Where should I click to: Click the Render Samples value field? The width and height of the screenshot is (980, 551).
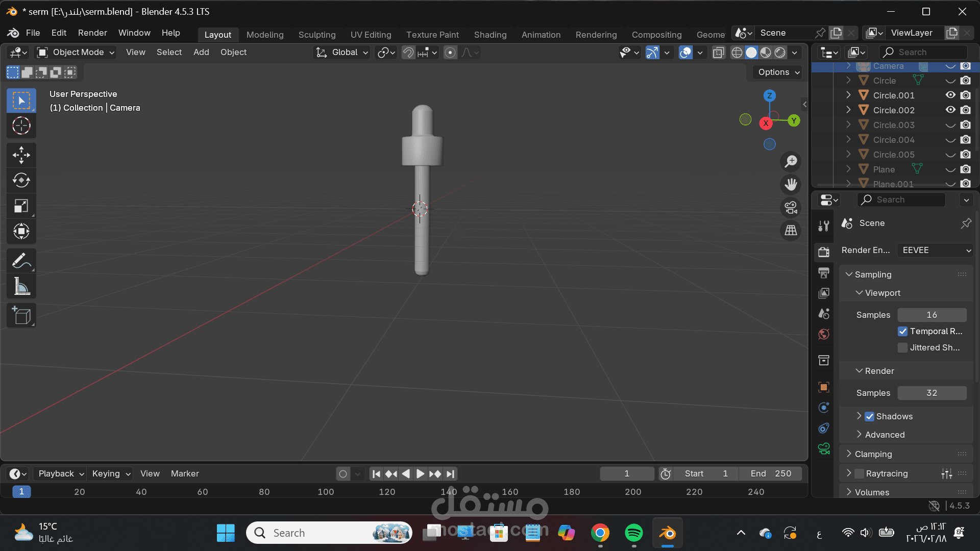[x=932, y=393]
